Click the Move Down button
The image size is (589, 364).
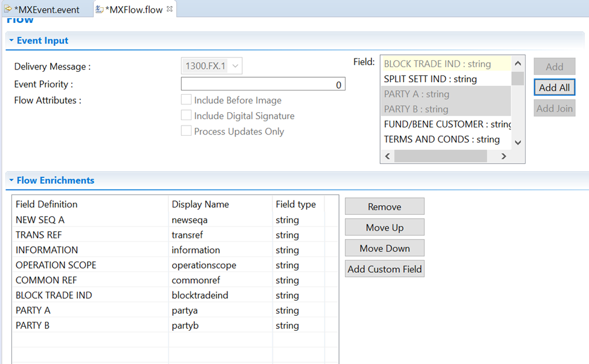(384, 248)
